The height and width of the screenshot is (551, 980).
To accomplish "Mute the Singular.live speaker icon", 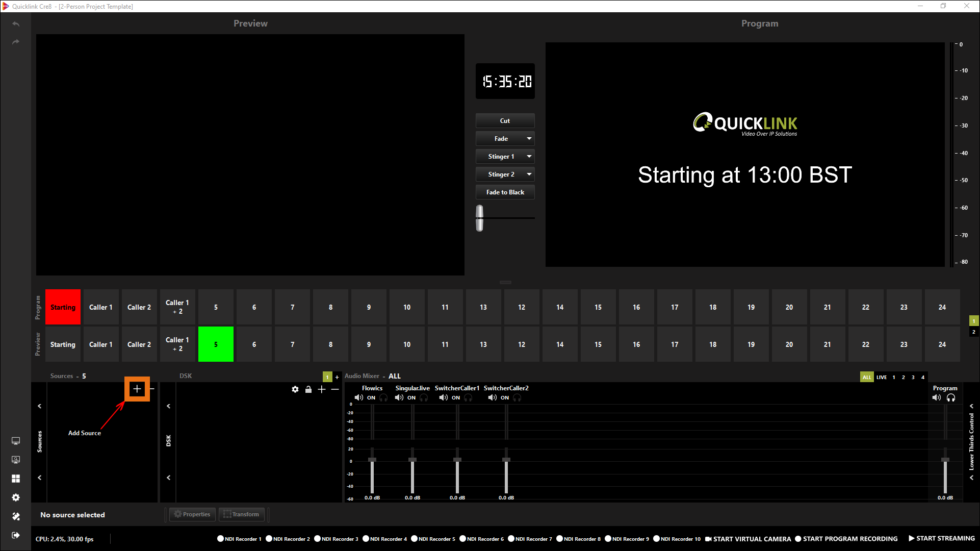I will [x=399, y=397].
